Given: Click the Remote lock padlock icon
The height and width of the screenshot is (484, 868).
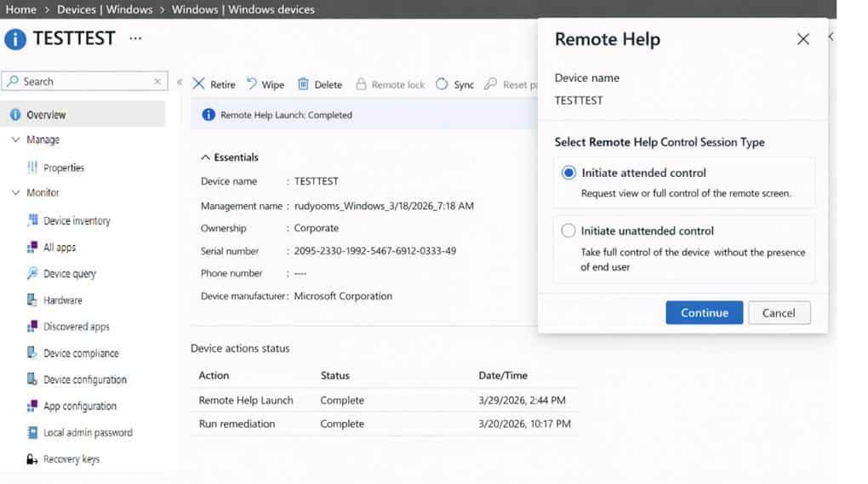Looking at the screenshot, I should click(x=361, y=84).
